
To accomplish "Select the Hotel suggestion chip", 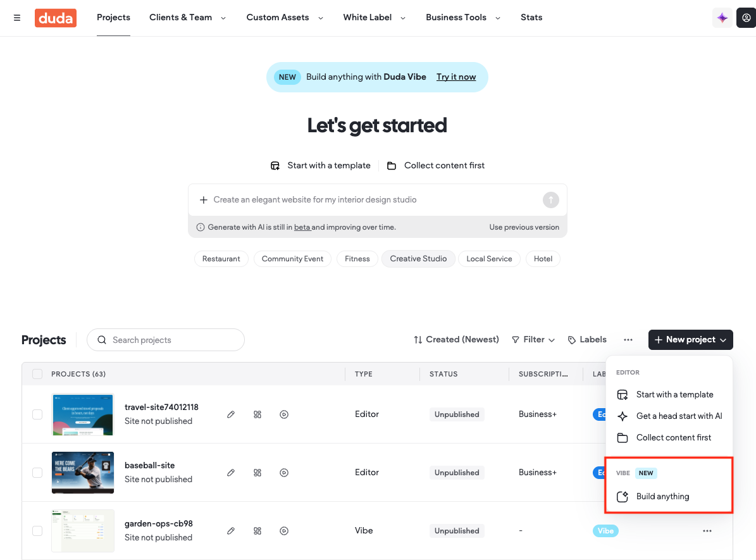I will pyautogui.click(x=543, y=259).
